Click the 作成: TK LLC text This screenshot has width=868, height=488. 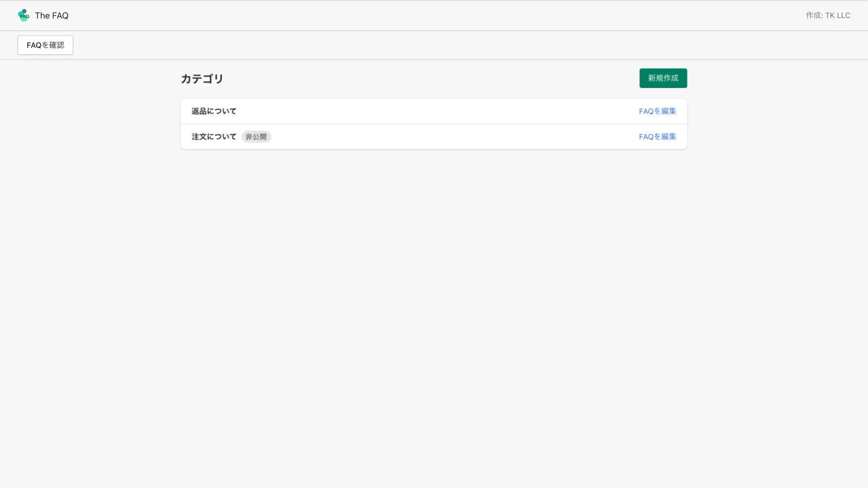[828, 15]
